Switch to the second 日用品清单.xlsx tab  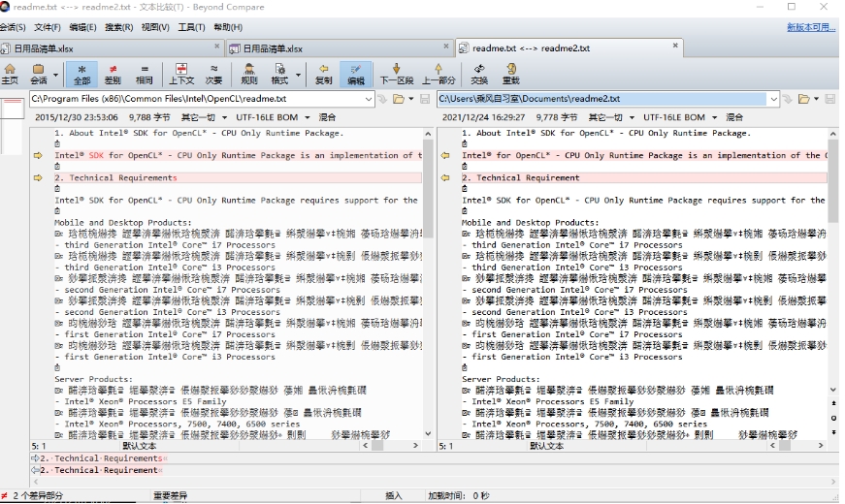point(340,48)
